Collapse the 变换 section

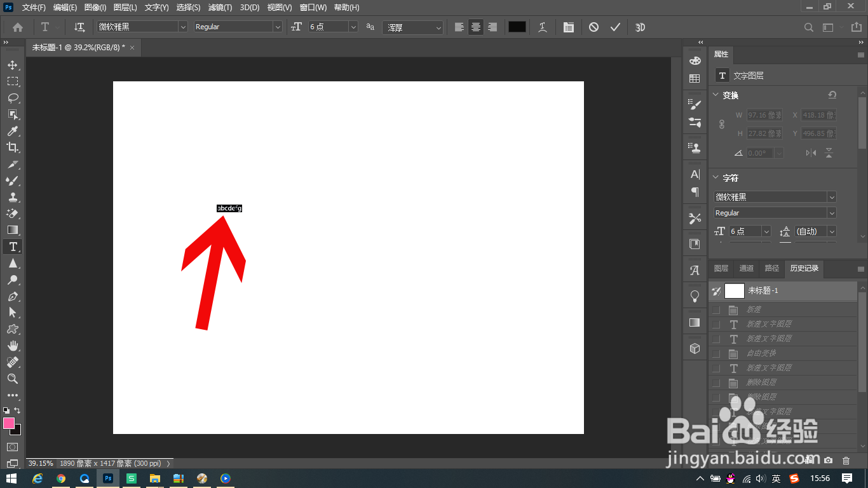click(x=715, y=95)
